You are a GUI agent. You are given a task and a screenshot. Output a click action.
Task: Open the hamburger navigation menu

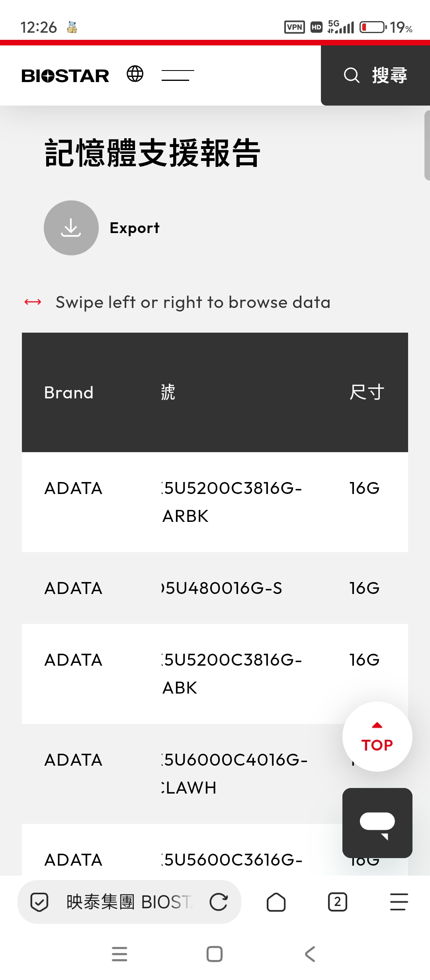[x=178, y=75]
